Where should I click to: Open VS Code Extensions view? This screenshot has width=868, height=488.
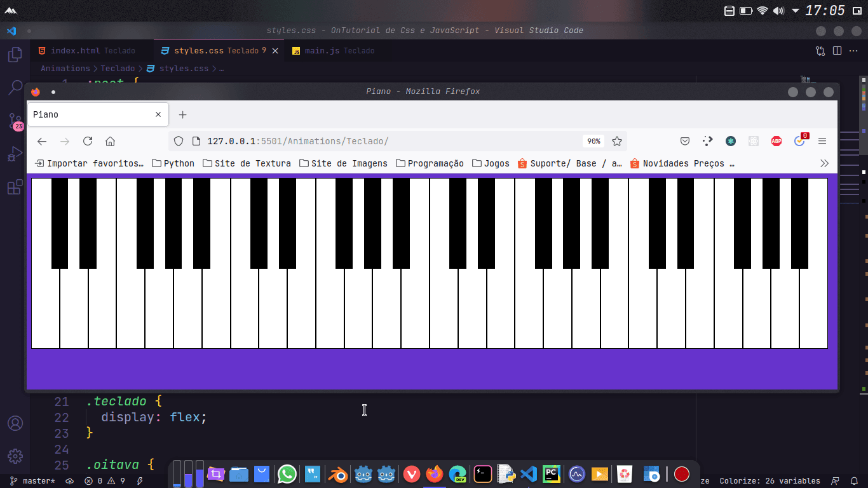15,187
